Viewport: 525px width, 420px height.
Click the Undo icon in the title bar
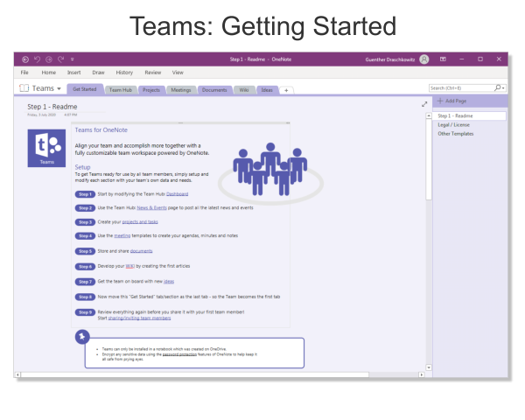[x=37, y=59]
